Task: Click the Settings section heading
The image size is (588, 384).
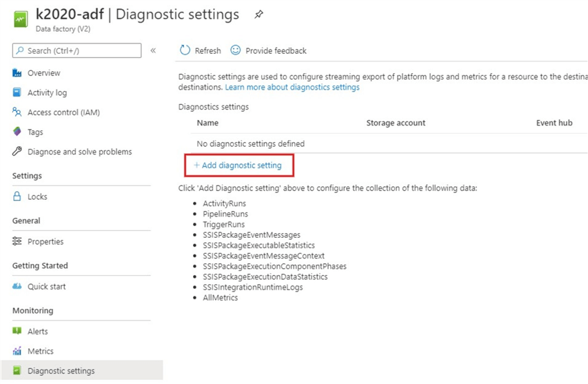Action: pos(27,176)
